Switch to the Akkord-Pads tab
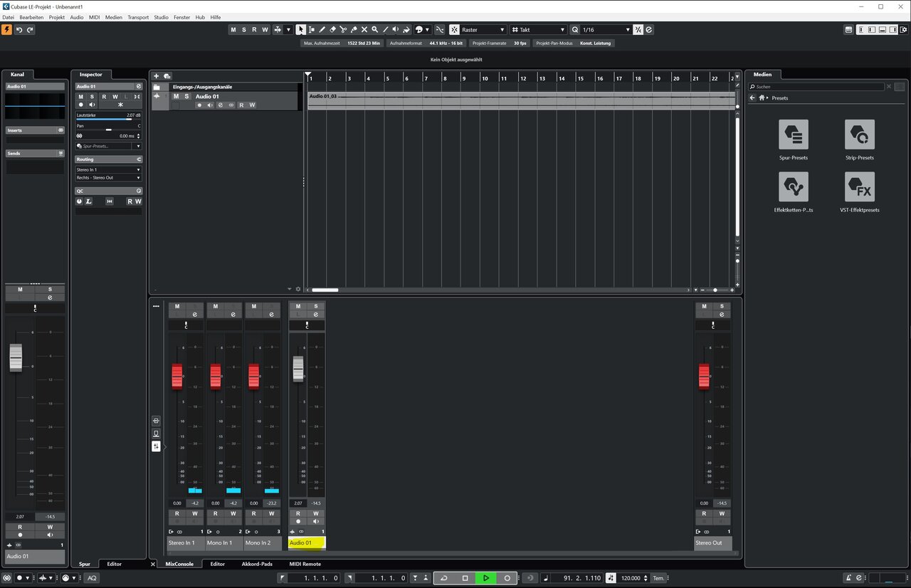This screenshot has width=911, height=588. point(257,564)
